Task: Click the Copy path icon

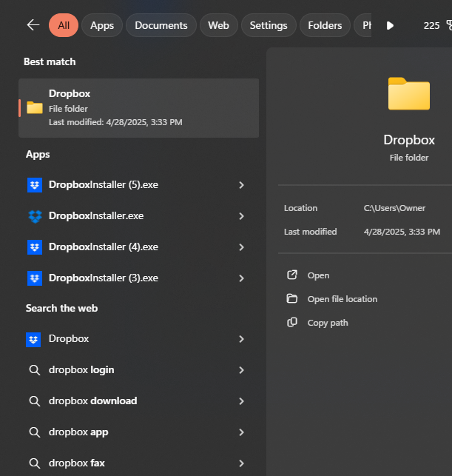Action: click(x=292, y=323)
